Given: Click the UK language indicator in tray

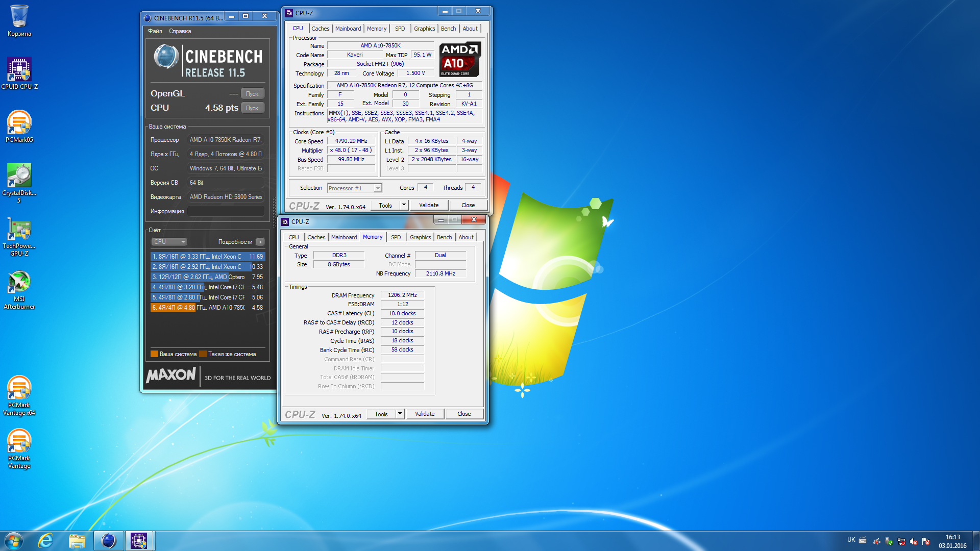Looking at the screenshot, I should pos(851,540).
